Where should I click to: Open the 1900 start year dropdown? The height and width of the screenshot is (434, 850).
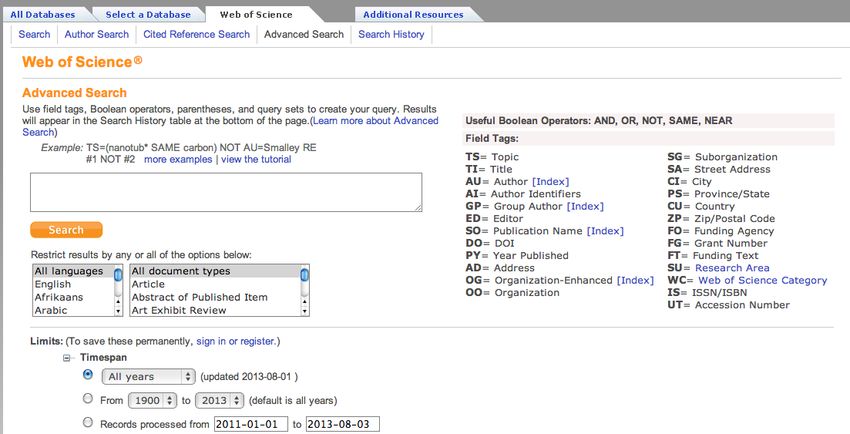pyautogui.click(x=152, y=400)
